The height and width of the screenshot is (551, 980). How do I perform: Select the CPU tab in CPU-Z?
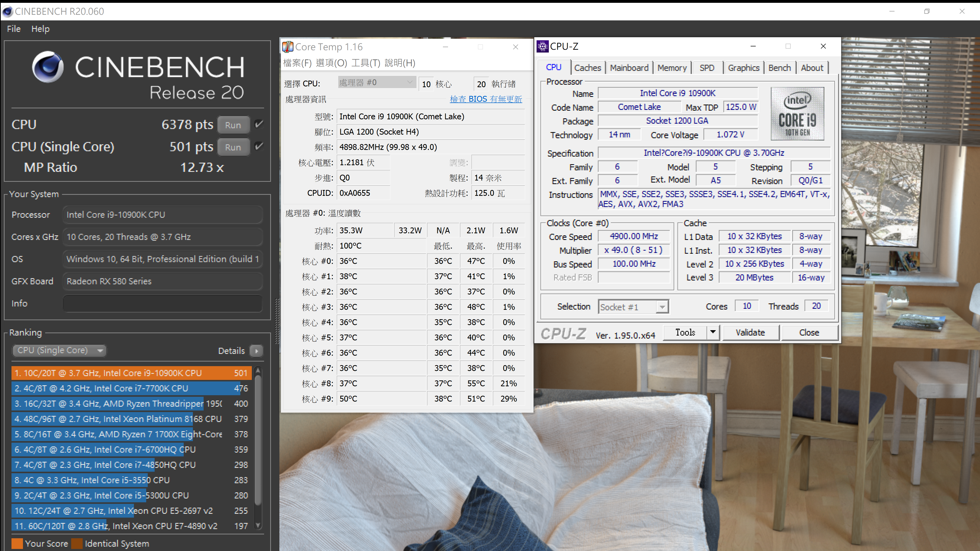554,67
